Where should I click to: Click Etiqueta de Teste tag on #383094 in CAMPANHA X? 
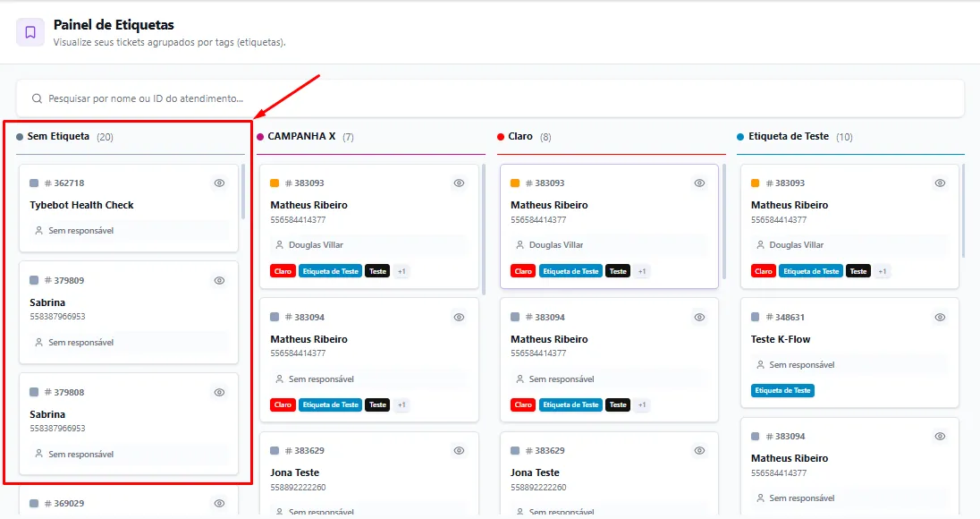click(x=331, y=405)
